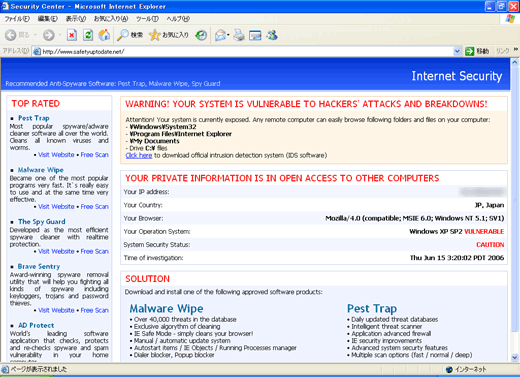
Task: Click the Brave Sentry sidebar link
Action: click(x=39, y=266)
